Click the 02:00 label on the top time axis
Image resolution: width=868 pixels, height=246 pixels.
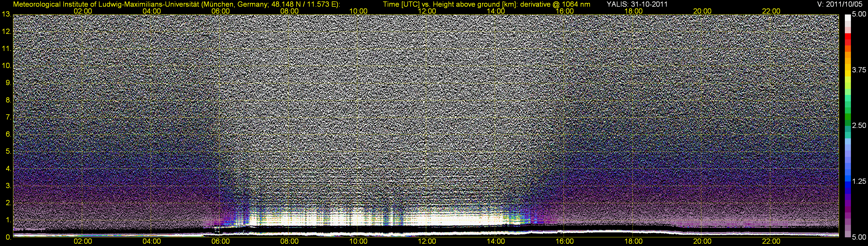pos(83,11)
